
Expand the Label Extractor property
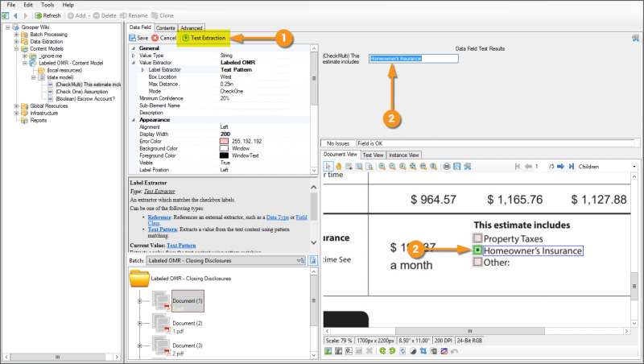pos(143,70)
